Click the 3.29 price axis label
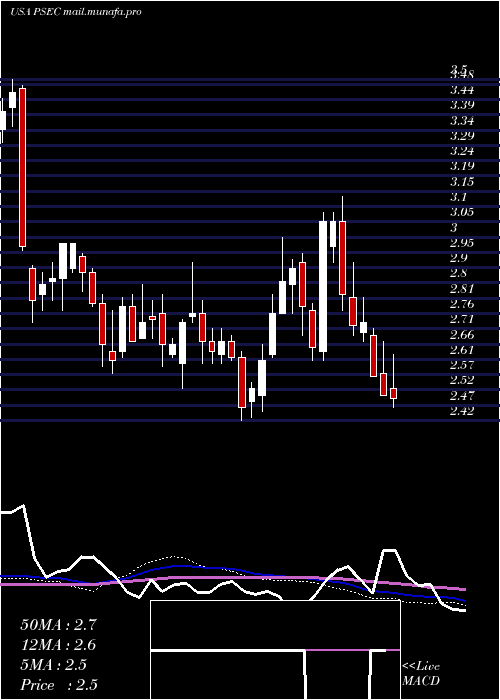 [462, 136]
